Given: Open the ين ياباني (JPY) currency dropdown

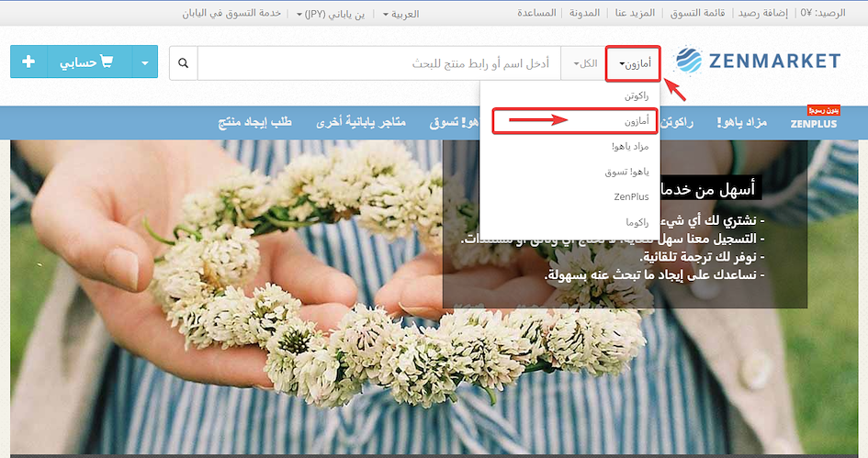Looking at the screenshot, I should 331,14.
